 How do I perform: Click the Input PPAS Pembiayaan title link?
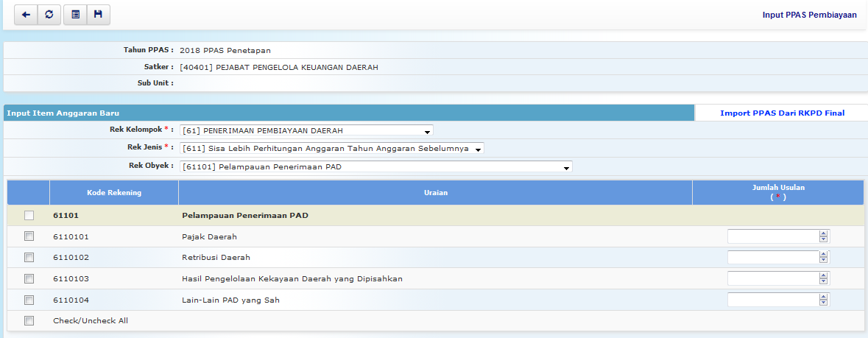809,15
